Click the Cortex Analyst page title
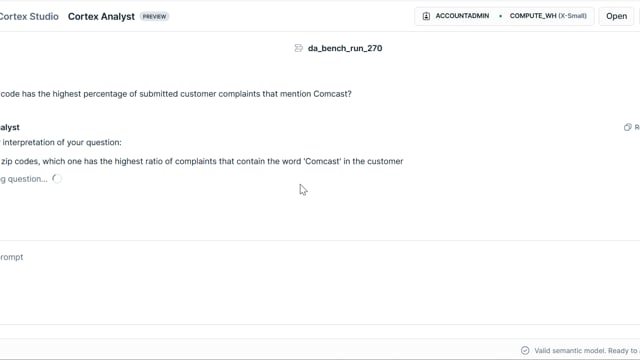The image size is (640, 360). 101,17
